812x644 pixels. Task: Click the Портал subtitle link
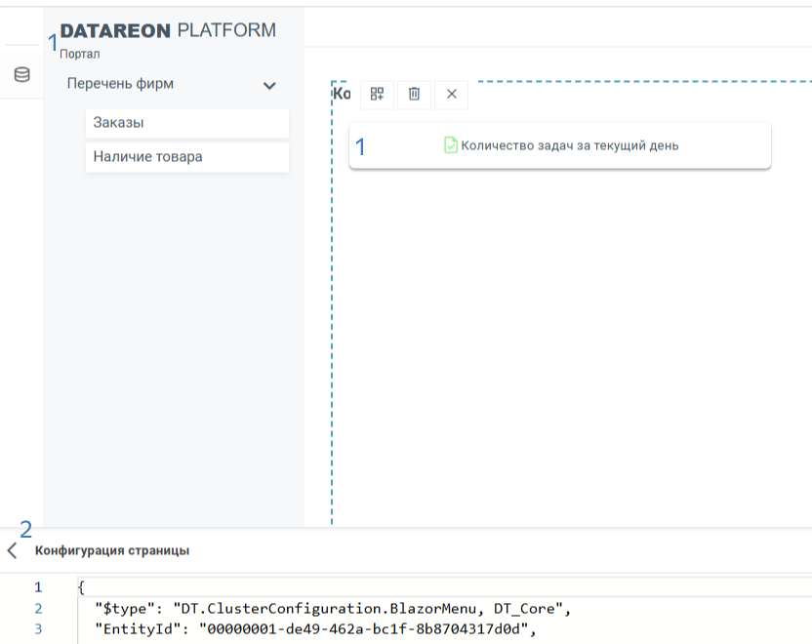(79, 55)
